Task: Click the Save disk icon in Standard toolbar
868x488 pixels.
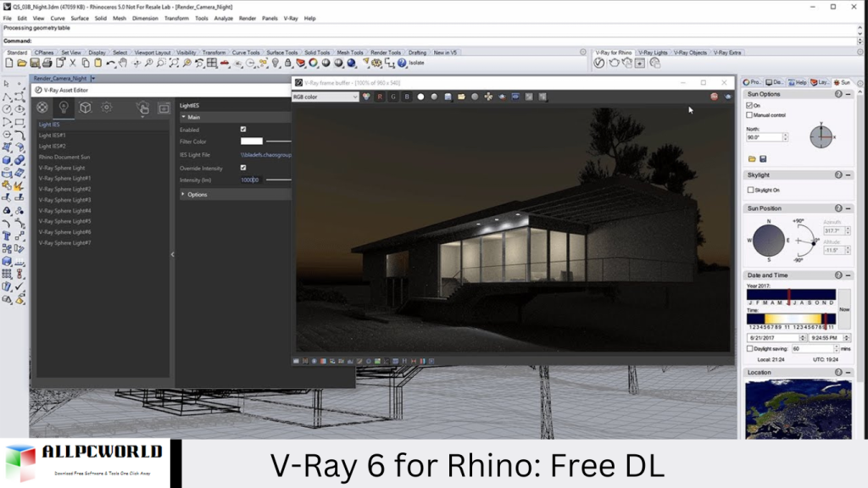Action: (x=34, y=63)
